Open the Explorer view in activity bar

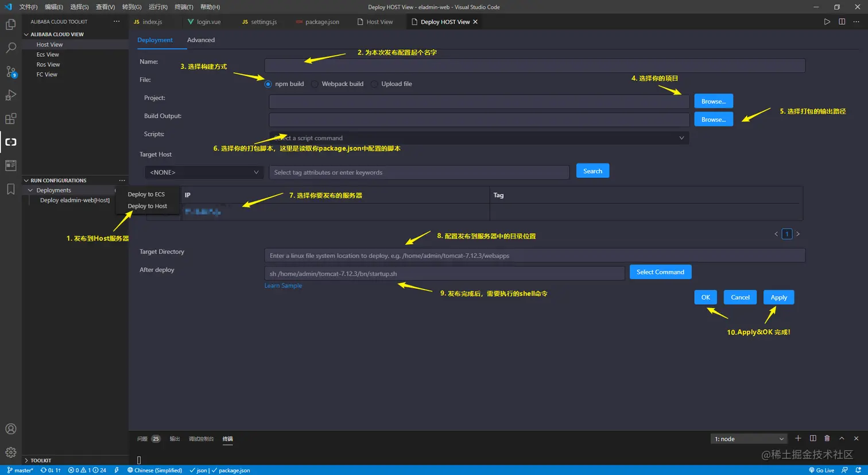(x=10, y=24)
